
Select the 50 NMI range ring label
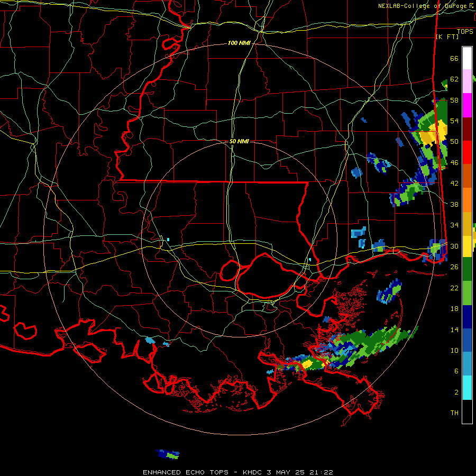(239, 141)
